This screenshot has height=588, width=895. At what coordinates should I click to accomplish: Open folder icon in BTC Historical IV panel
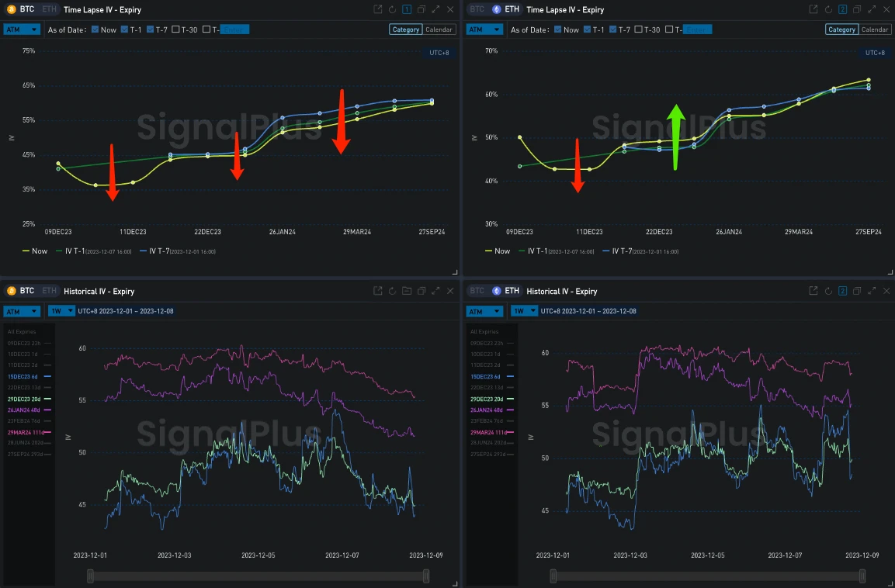pyautogui.click(x=406, y=291)
